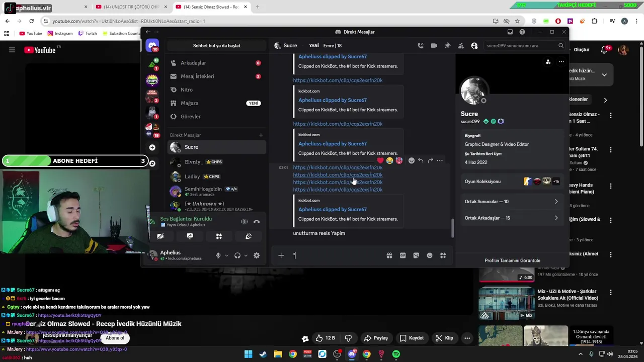The image size is (644, 362).
Task: Collapse the YouTube playlist panel chevron
Action: (x=604, y=75)
